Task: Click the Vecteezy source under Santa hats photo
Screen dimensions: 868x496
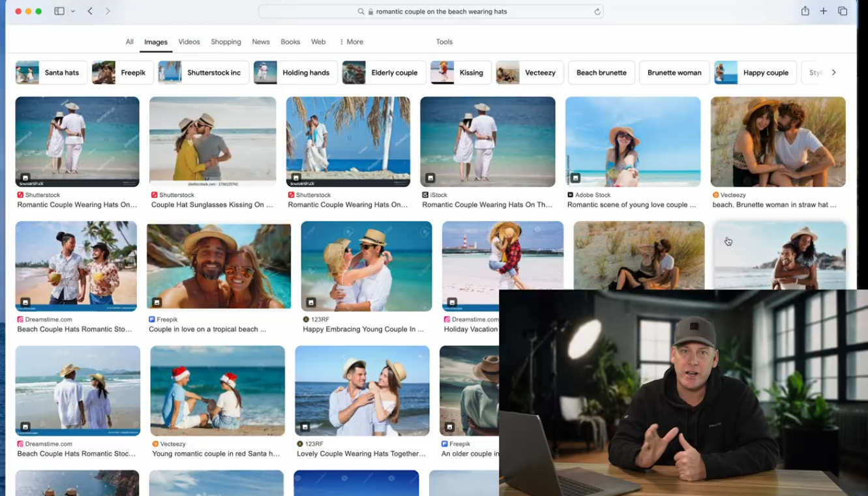Action: coord(173,444)
